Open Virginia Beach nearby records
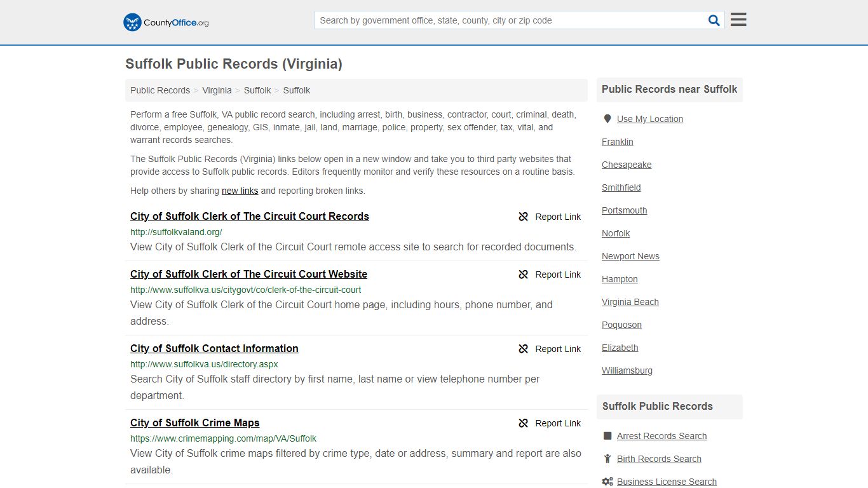 pos(630,302)
